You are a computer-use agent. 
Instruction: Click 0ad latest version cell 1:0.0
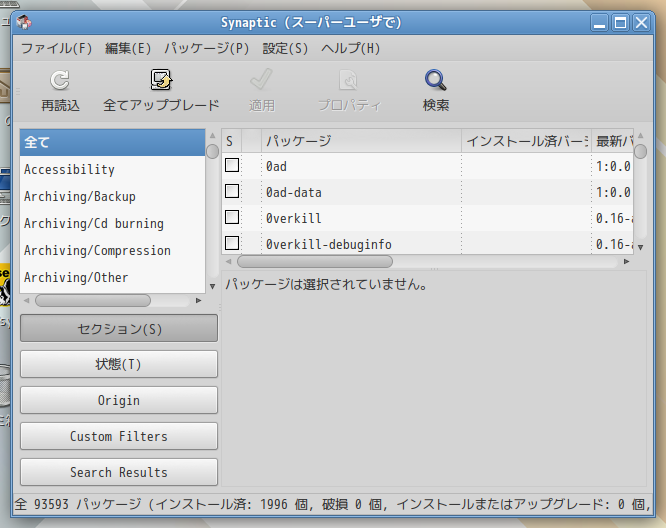tap(612, 166)
